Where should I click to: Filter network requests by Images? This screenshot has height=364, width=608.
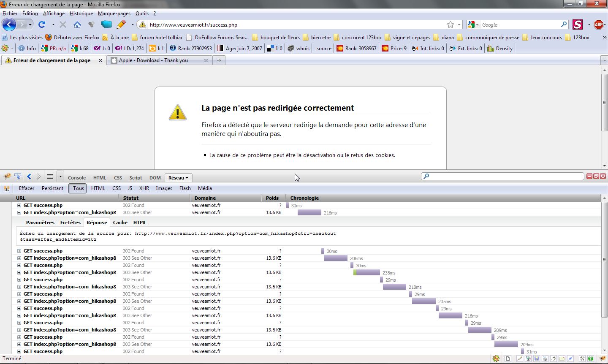click(164, 188)
